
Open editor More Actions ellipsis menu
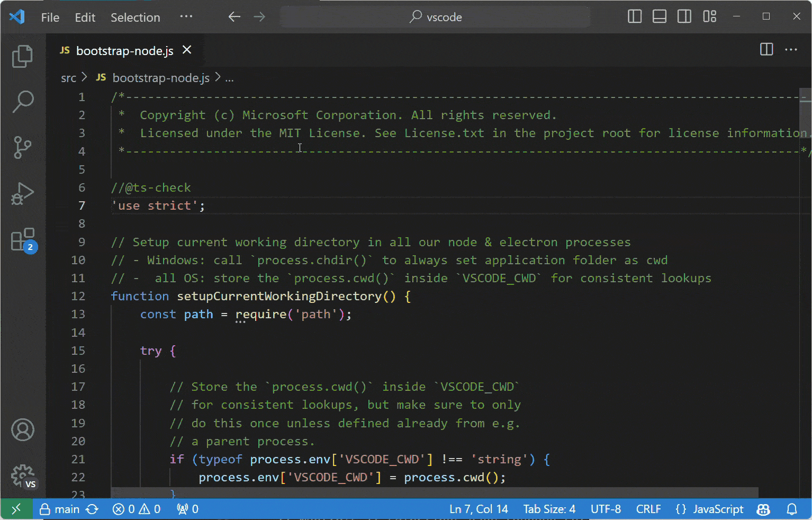791,50
